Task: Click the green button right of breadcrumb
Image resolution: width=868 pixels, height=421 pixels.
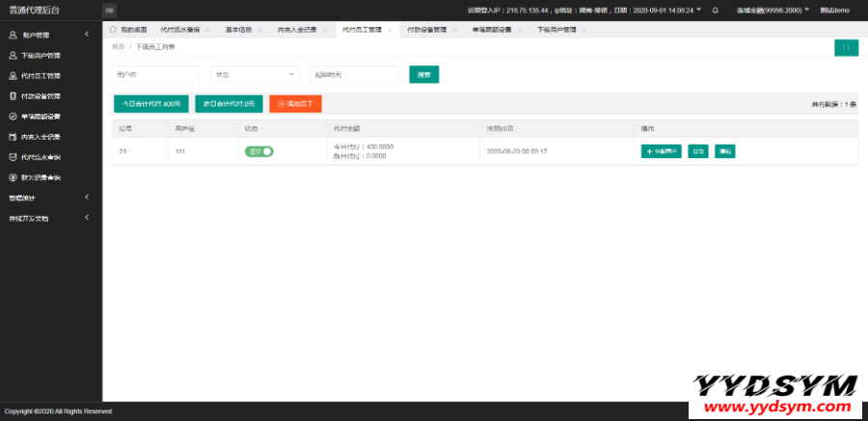Action: pos(846,47)
